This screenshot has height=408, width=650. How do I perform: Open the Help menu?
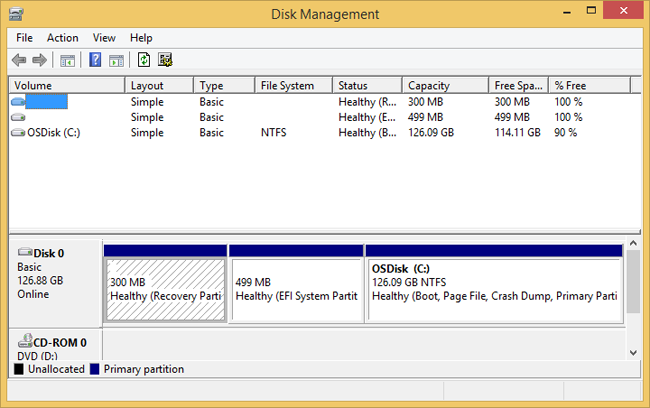coord(141,38)
